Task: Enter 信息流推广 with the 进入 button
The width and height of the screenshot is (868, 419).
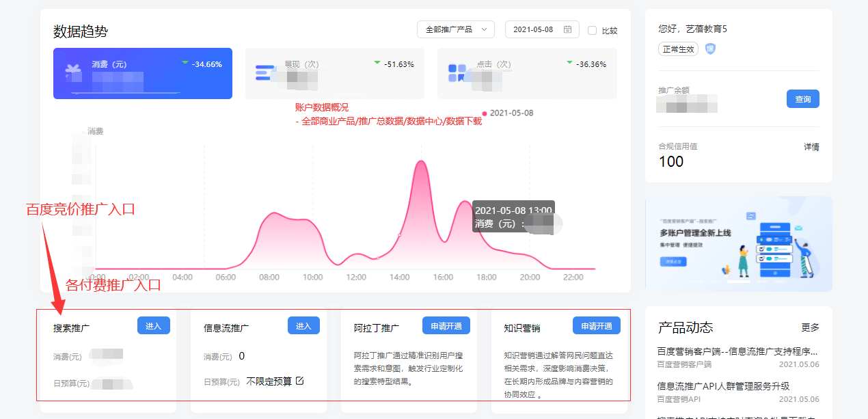Action: [x=304, y=326]
